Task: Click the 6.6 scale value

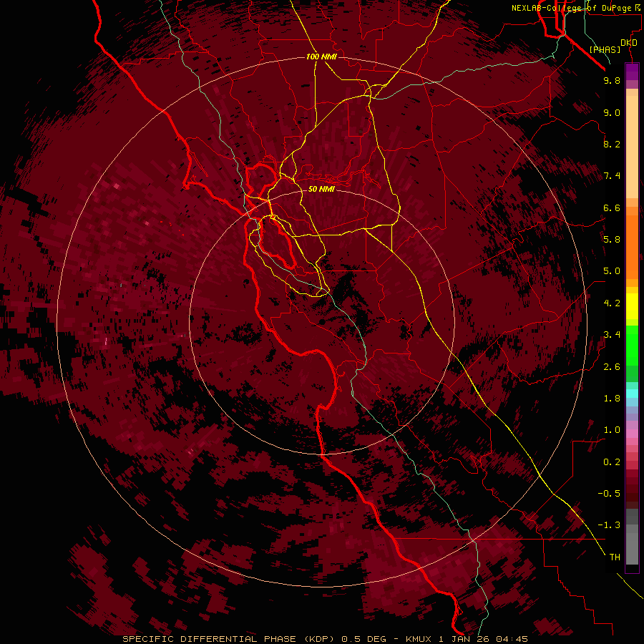Action: click(x=612, y=208)
